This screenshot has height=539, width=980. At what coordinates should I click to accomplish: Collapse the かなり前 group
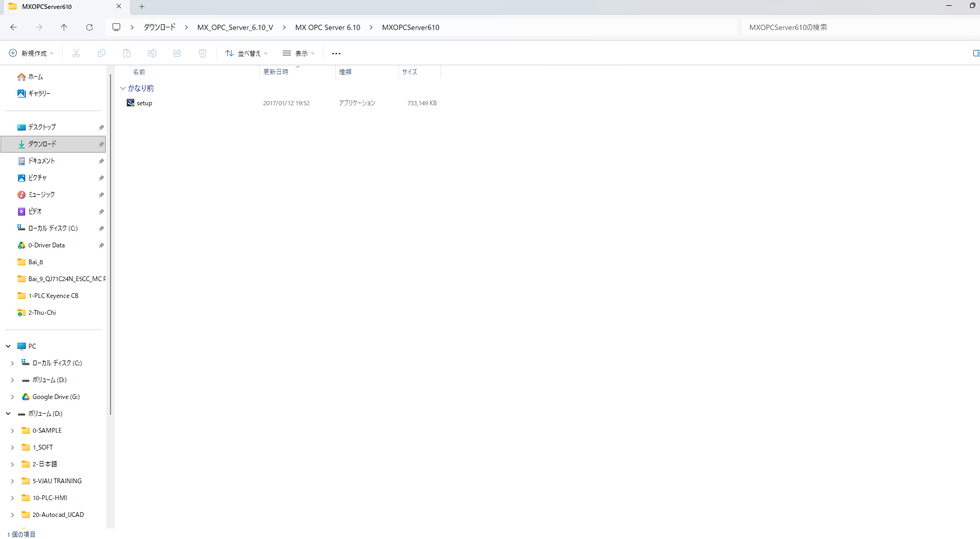pos(123,88)
